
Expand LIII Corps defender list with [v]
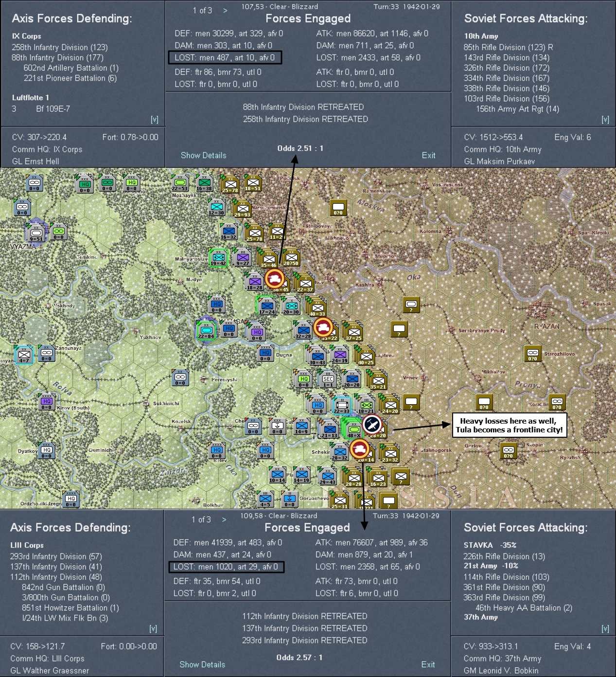(x=153, y=628)
